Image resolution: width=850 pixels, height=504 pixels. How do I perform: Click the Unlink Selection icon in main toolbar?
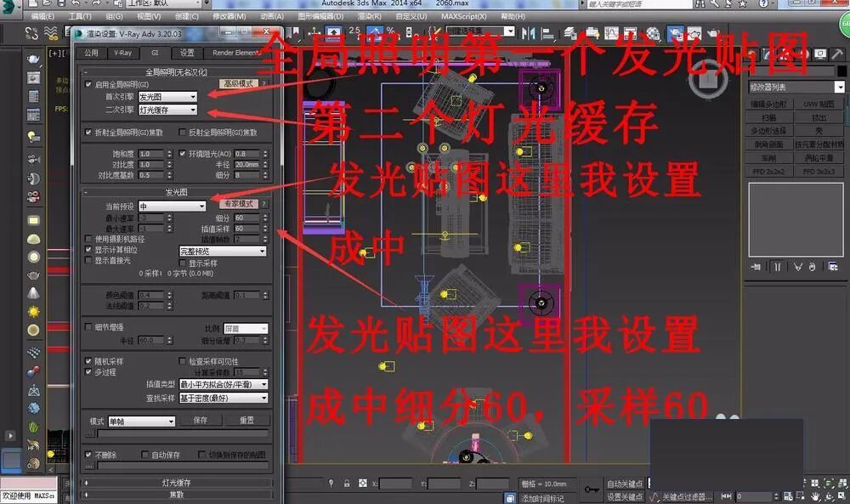coord(32,34)
